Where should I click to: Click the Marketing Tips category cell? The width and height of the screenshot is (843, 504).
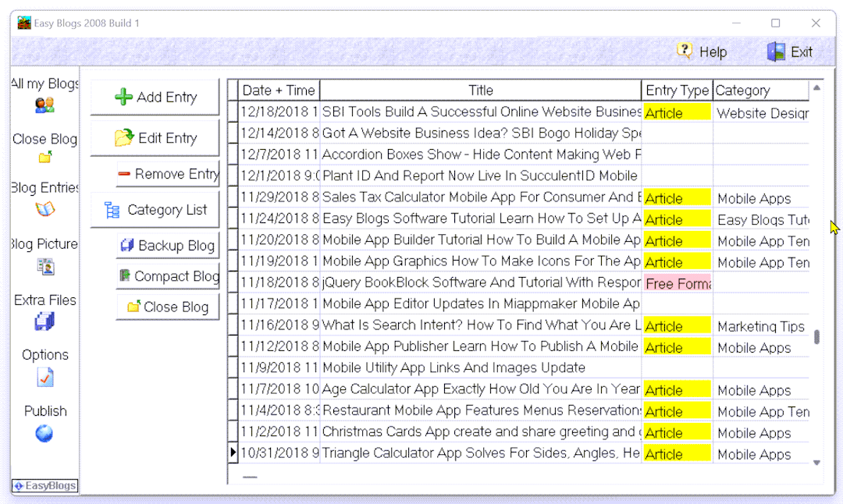pos(761,326)
